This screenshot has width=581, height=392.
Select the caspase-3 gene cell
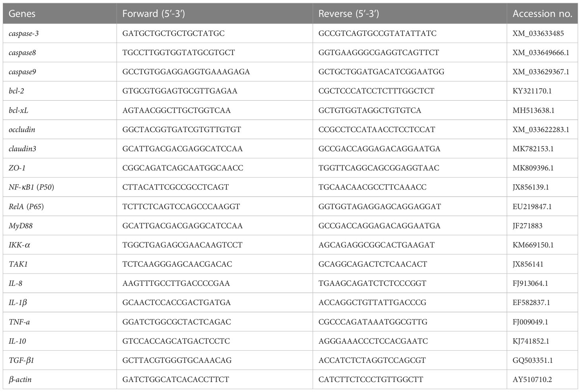[23, 33]
